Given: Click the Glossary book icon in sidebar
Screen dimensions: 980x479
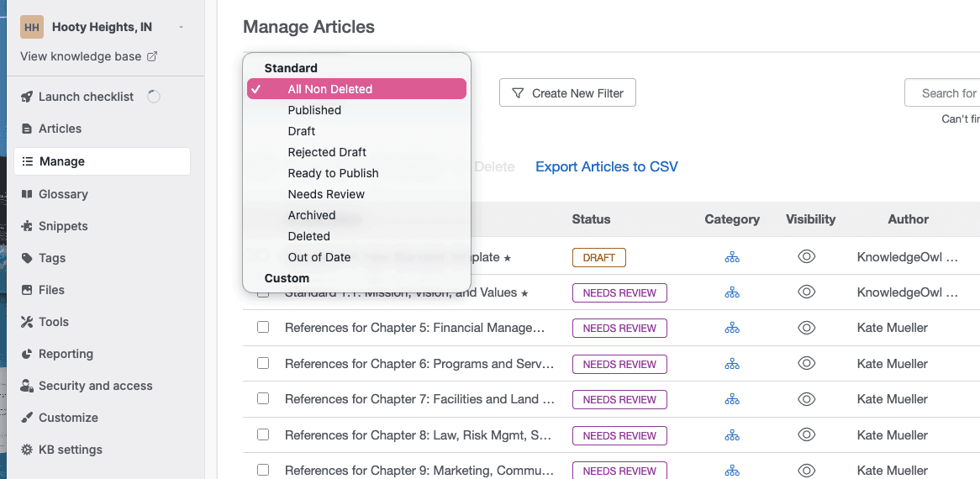Looking at the screenshot, I should point(27,194).
